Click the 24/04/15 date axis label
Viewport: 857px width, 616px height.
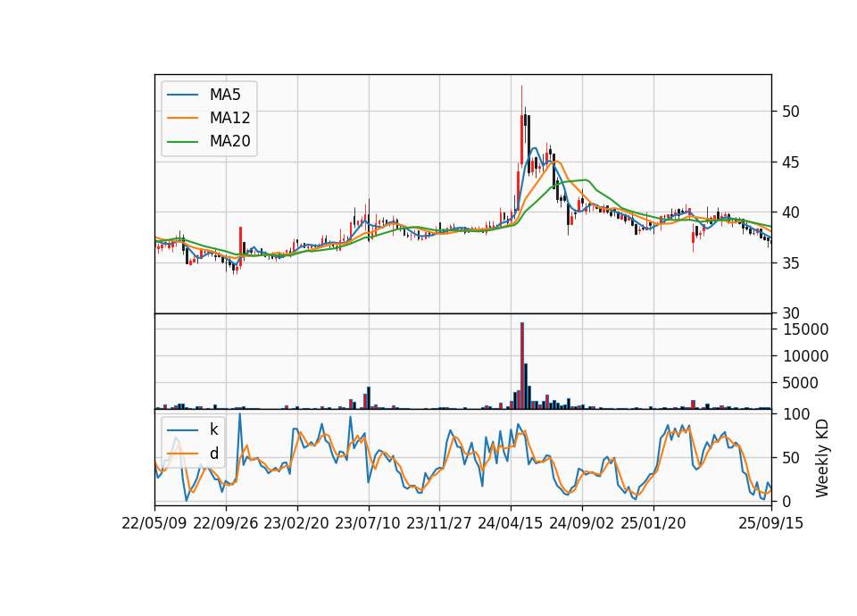coord(511,523)
